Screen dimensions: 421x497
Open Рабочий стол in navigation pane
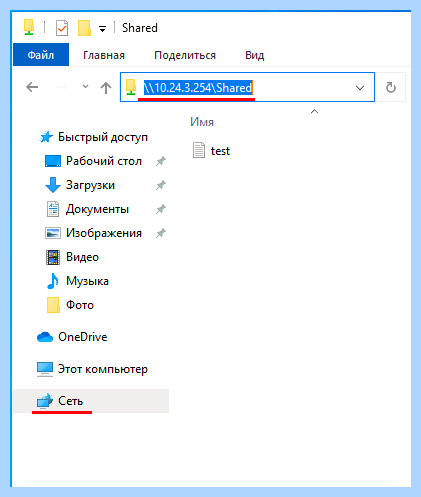pyautogui.click(x=104, y=161)
